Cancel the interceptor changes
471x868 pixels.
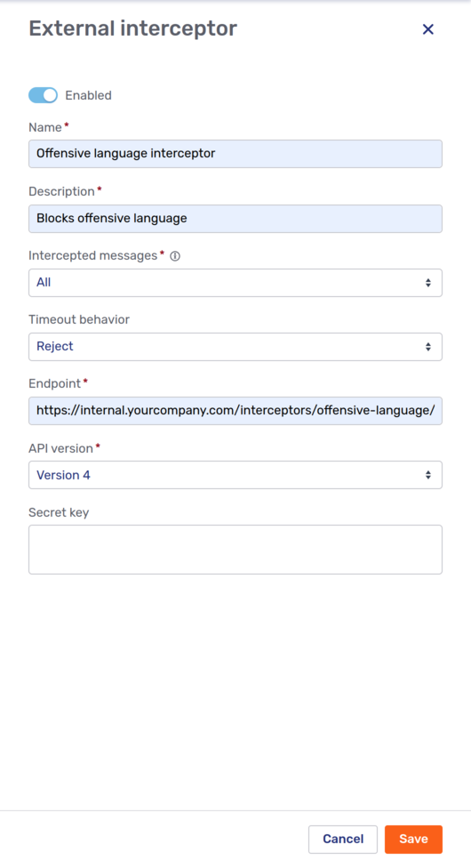pos(343,840)
